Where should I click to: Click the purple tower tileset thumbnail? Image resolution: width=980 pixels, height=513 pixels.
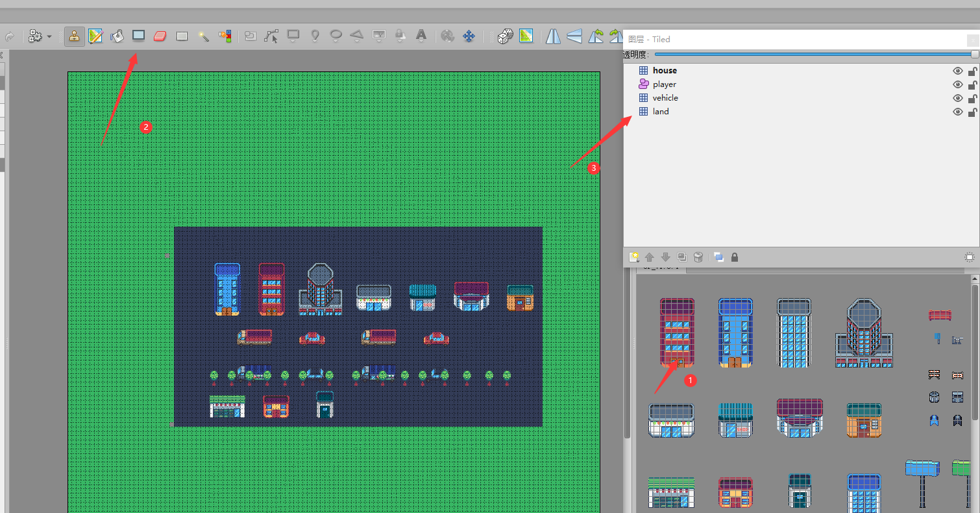(x=677, y=332)
